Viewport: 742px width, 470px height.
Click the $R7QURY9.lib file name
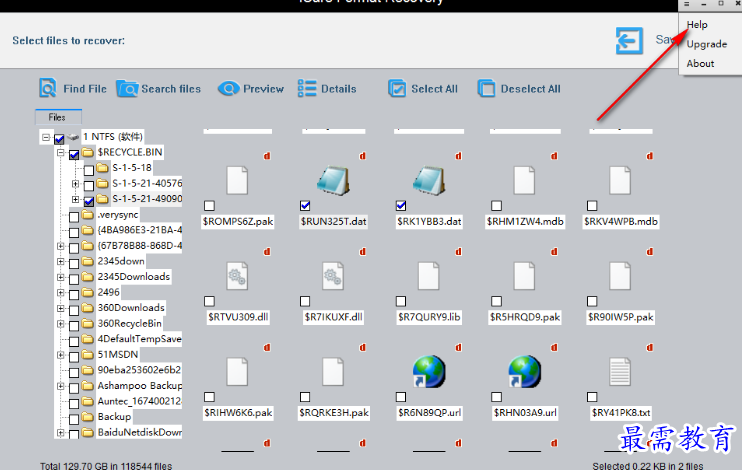click(x=429, y=317)
